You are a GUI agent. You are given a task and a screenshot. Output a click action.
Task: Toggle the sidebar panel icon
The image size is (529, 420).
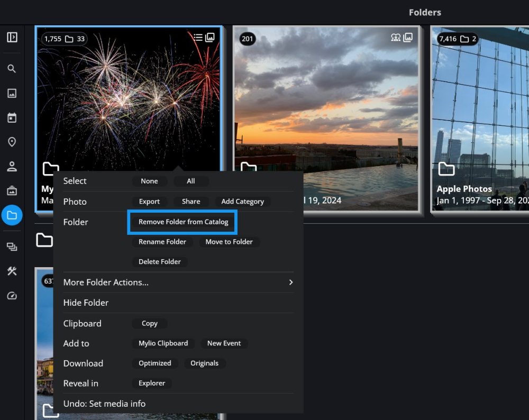[12, 37]
